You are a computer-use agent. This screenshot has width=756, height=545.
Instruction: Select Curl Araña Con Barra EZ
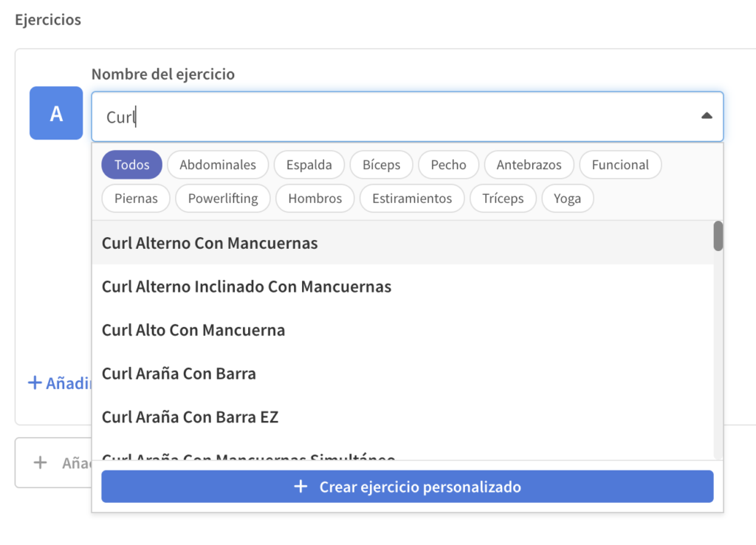tap(190, 417)
